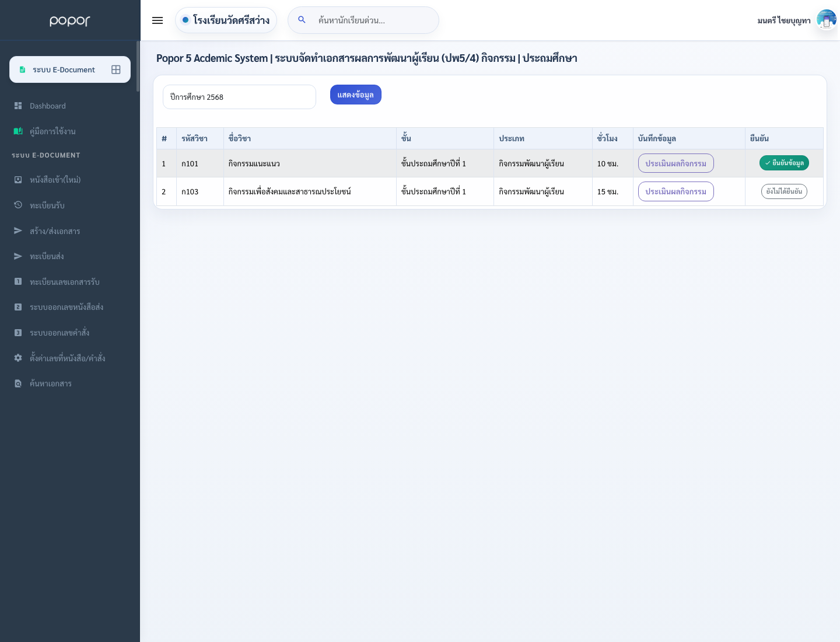This screenshot has width=840, height=642.
Task: Toggle ยังไม่ได้ยืนยัน status for ก103
Action: 784,191
